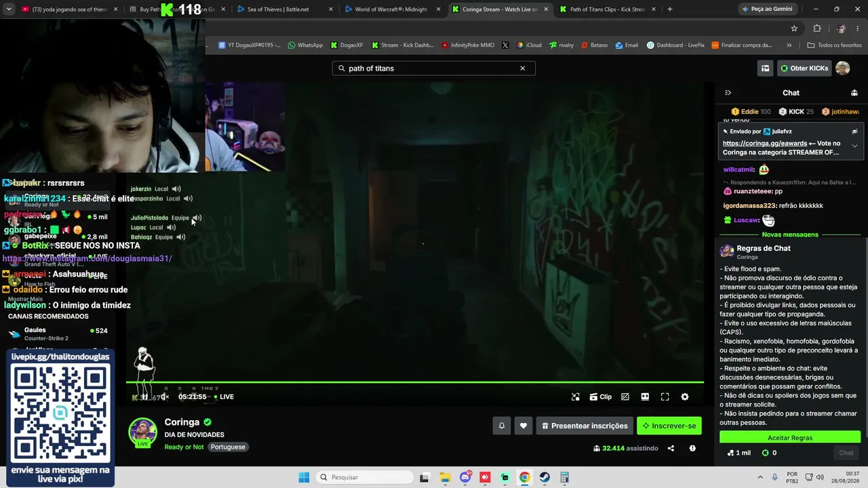Open the player settings gear
868x488 pixels.
point(685,397)
